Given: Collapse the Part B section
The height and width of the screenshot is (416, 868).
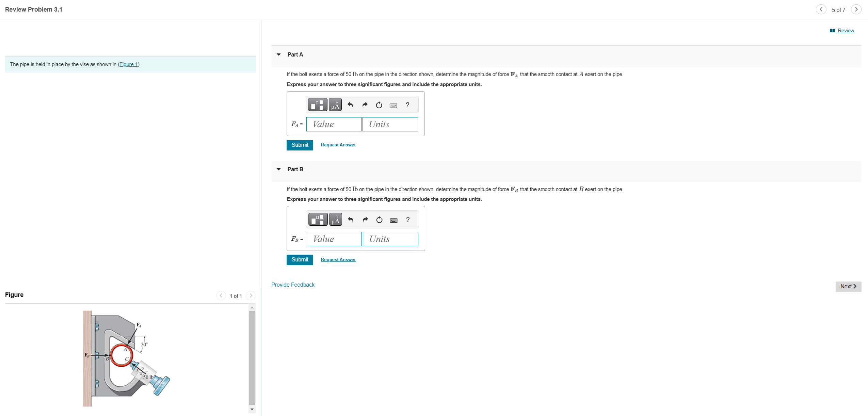Looking at the screenshot, I should [279, 169].
